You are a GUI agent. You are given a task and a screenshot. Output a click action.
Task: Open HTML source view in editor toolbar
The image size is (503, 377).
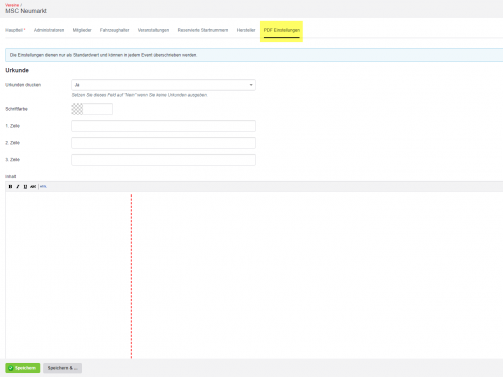(43, 187)
